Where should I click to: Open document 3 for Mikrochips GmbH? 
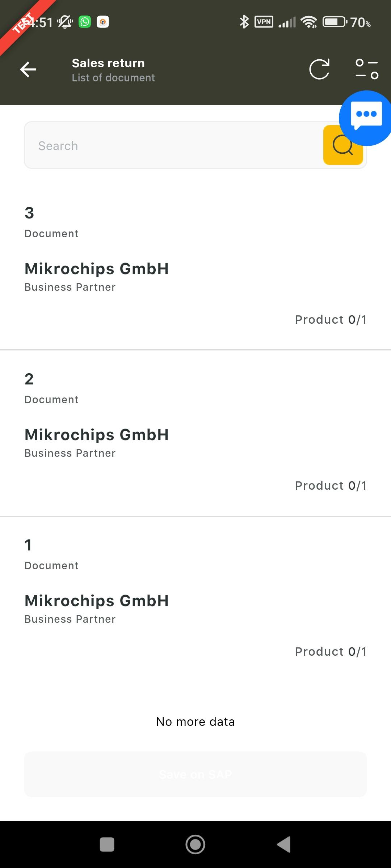(x=97, y=269)
